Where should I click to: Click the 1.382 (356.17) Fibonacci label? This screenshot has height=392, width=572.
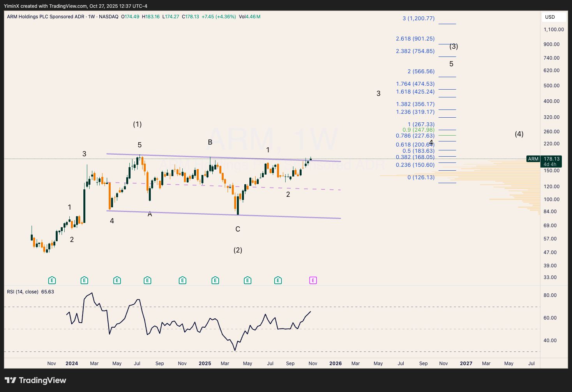coord(415,104)
